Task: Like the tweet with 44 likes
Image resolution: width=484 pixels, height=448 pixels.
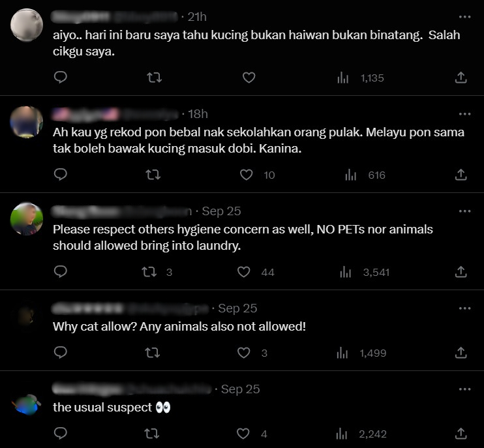Action: 243,272
